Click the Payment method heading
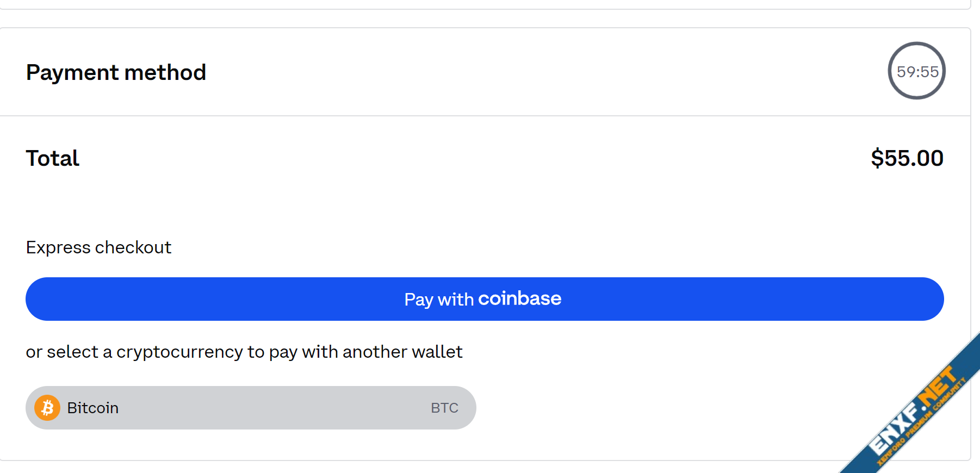The width and height of the screenshot is (980, 473). [x=116, y=72]
